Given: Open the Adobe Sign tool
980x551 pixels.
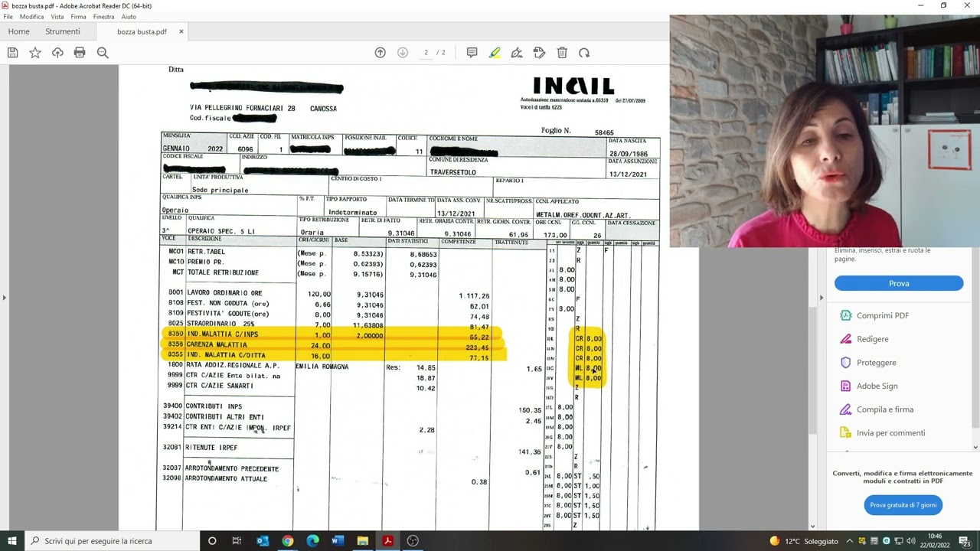Looking at the screenshot, I should point(877,386).
